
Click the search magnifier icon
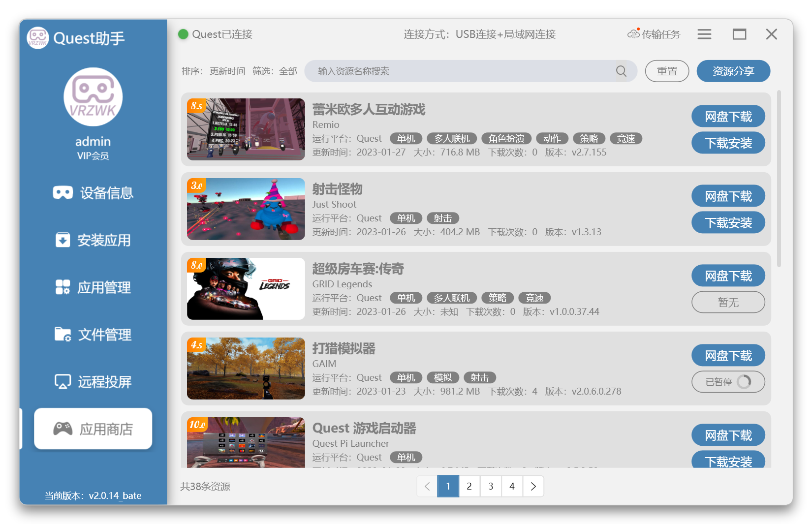(621, 71)
